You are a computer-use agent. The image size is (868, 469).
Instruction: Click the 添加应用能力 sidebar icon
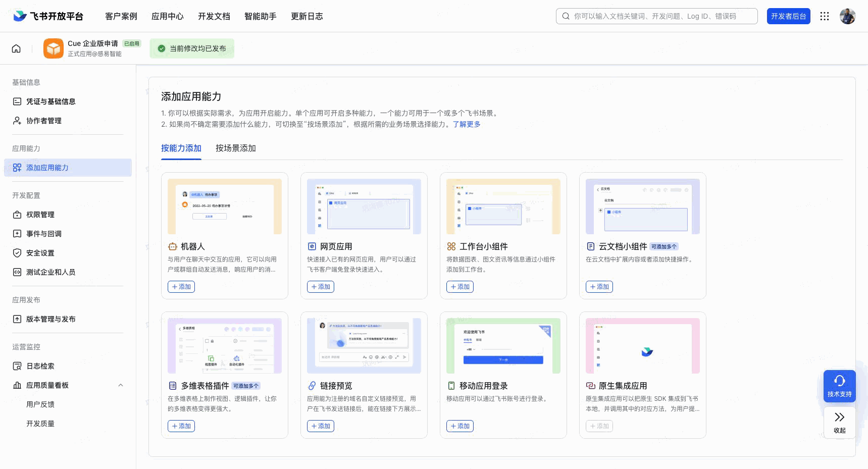17,168
